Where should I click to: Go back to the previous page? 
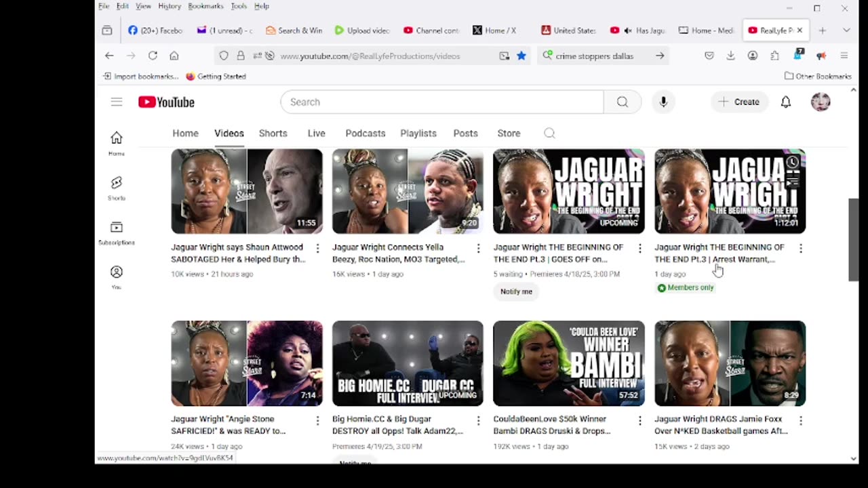[109, 56]
